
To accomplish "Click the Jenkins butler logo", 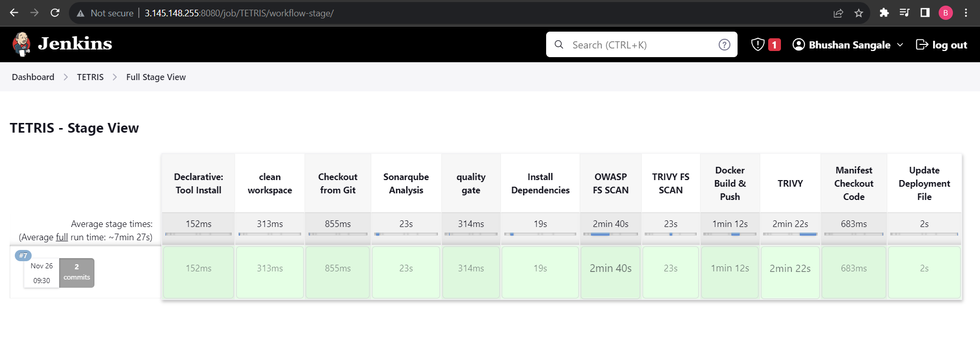I will [x=21, y=44].
